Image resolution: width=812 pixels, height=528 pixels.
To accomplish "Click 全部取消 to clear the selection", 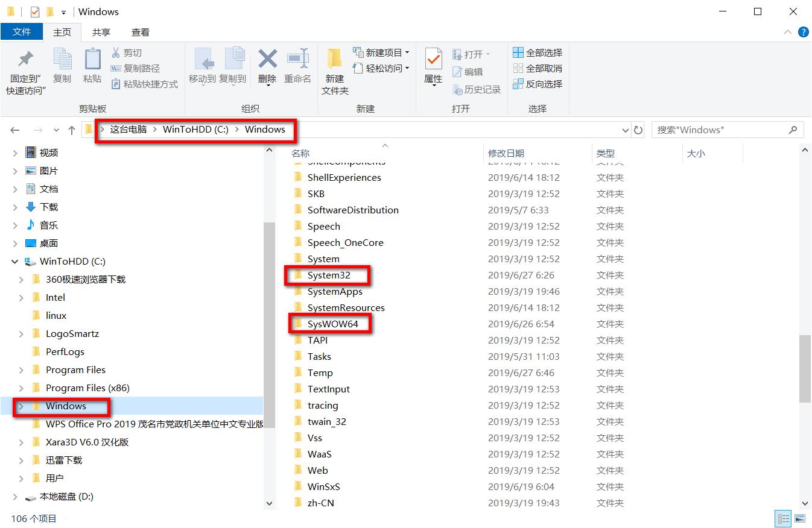I will coord(537,69).
